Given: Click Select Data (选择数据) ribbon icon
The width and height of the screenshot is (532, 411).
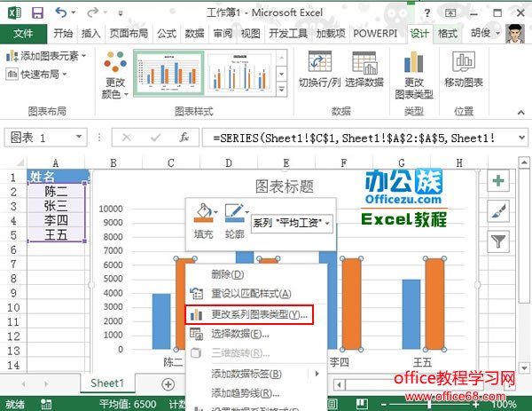Looking at the screenshot, I should (x=364, y=63).
